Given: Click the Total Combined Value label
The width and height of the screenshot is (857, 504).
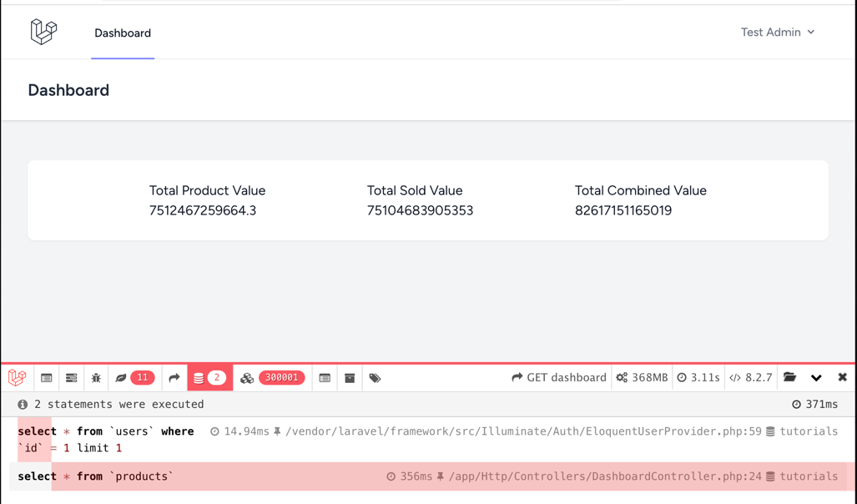Looking at the screenshot, I should [x=641, y=190].
